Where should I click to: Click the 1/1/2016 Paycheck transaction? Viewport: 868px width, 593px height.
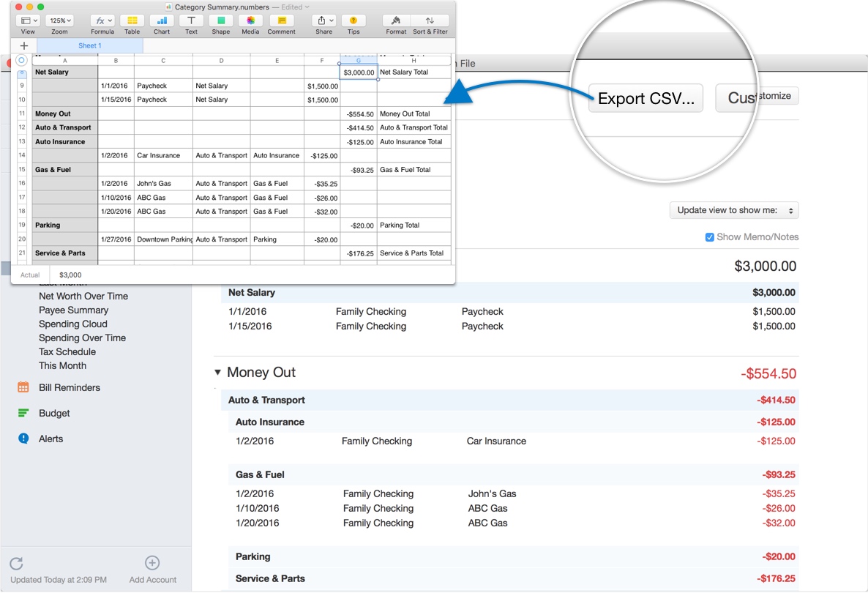[x=512, y=312]
